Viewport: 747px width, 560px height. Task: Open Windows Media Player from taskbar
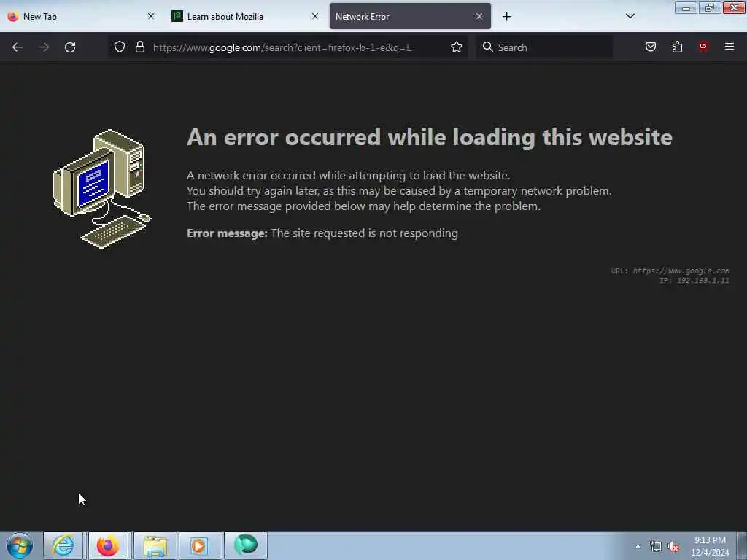200,545
